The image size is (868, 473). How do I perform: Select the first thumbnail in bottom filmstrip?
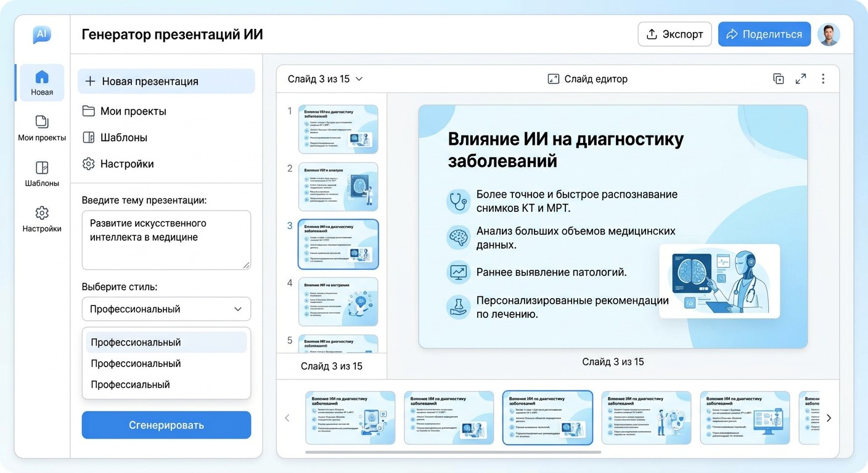coord(350,418)
